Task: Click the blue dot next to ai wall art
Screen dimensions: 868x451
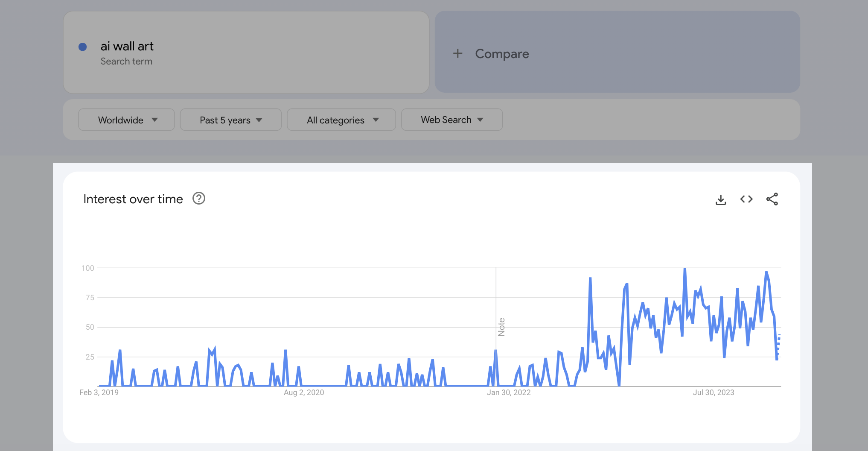Action: [82, 46]
